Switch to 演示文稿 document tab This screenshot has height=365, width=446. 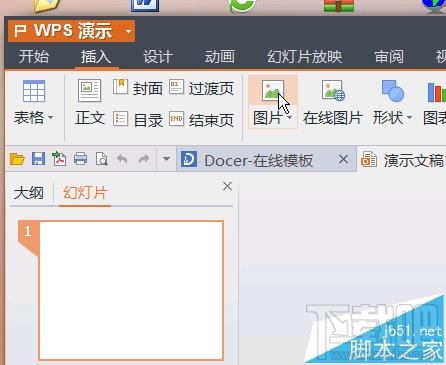(x=403, y=160)
